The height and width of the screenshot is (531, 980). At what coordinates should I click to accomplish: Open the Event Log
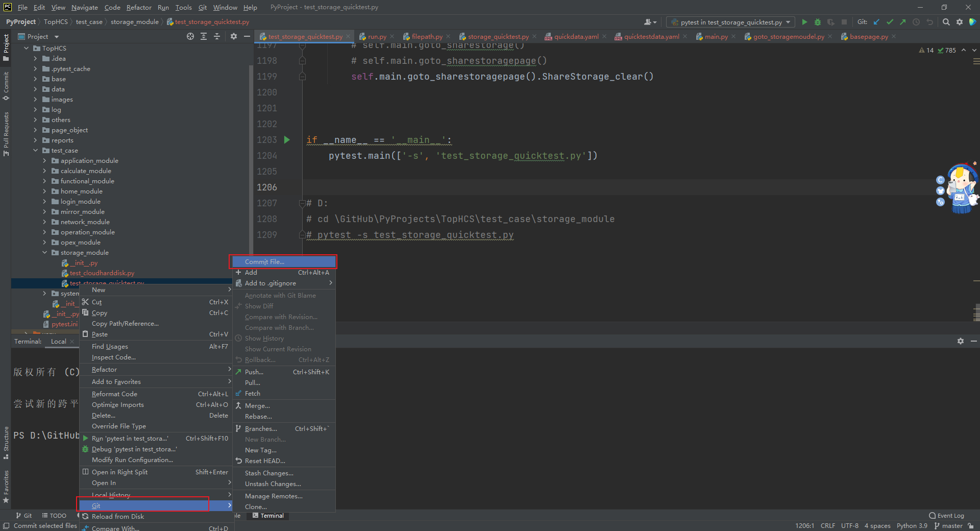(946, 516)
